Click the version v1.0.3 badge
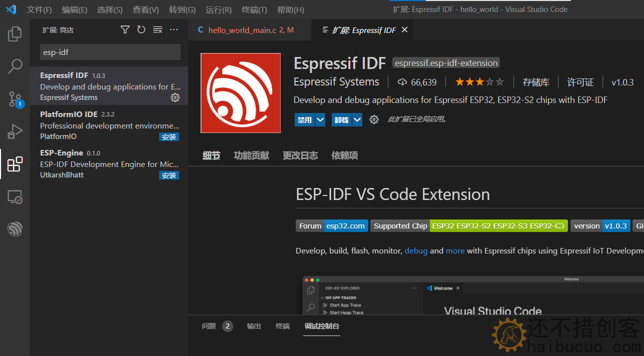 click(600, 226)
